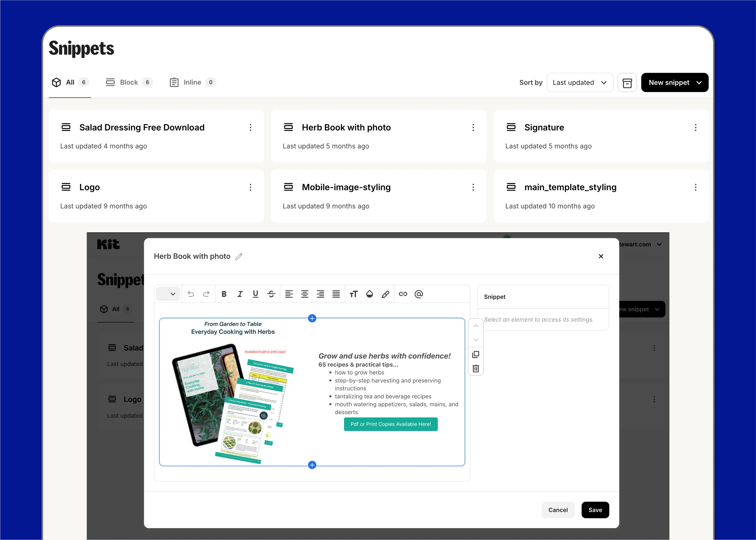Open the archive icon next to New snippet

click(627, 82)
